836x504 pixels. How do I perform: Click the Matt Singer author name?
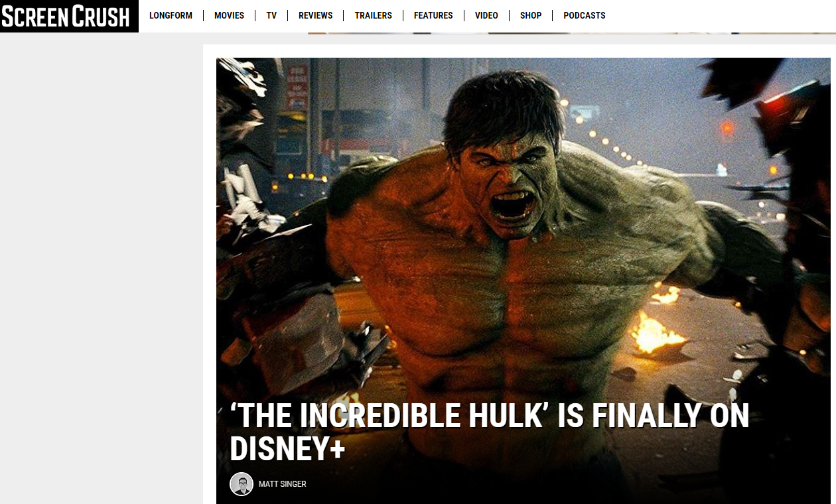283,484
